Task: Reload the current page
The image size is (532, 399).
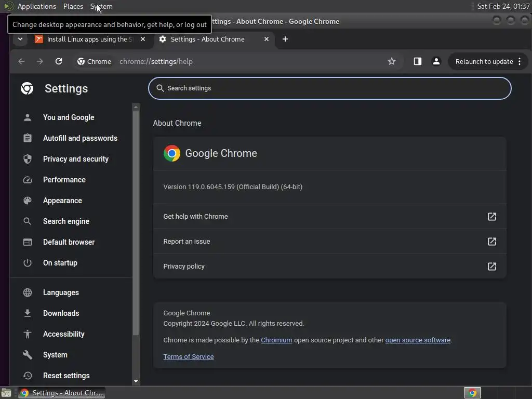Action: 59,61
